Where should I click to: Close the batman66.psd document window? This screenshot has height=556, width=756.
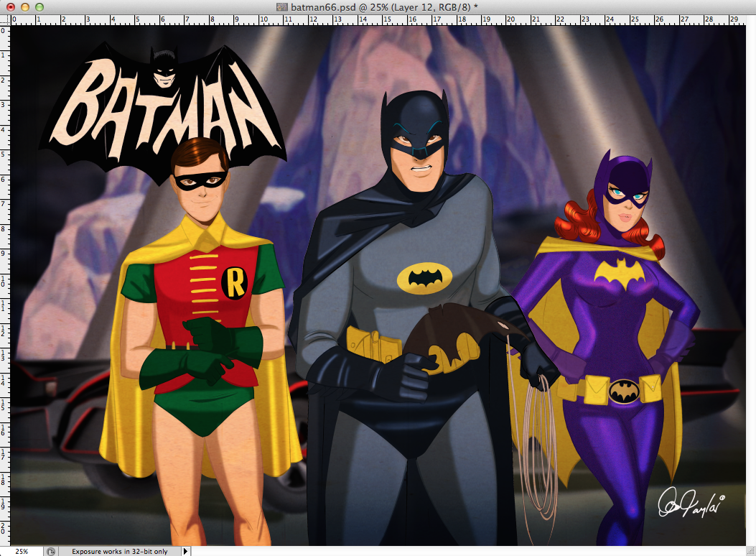pos(9,6)
